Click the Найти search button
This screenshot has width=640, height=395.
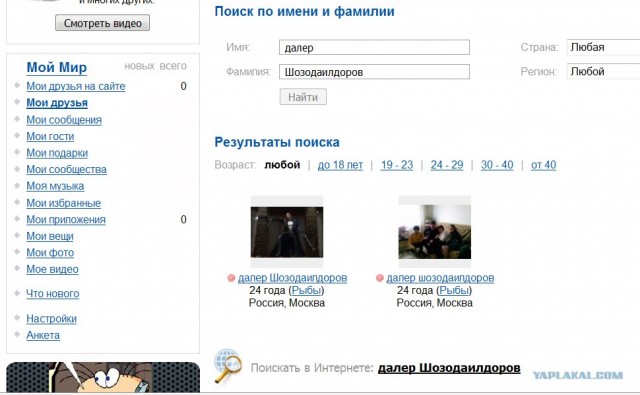(303, 97)
